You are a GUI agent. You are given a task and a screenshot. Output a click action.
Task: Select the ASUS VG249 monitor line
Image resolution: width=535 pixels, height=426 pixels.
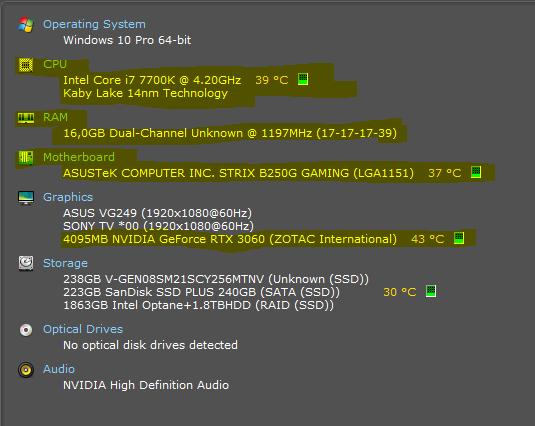[x=157, y=213]
